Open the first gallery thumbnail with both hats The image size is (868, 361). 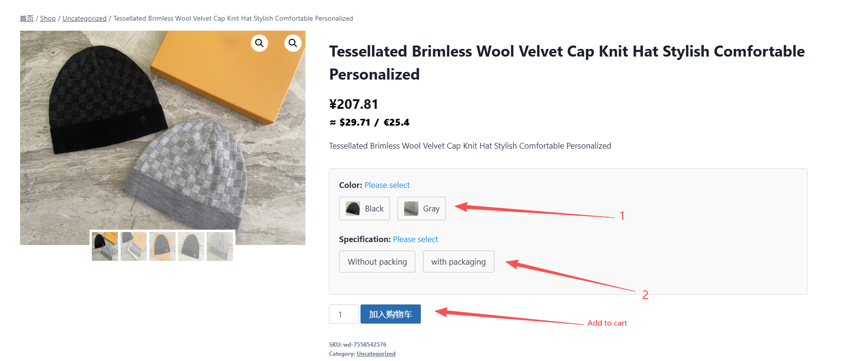(105, 246)
